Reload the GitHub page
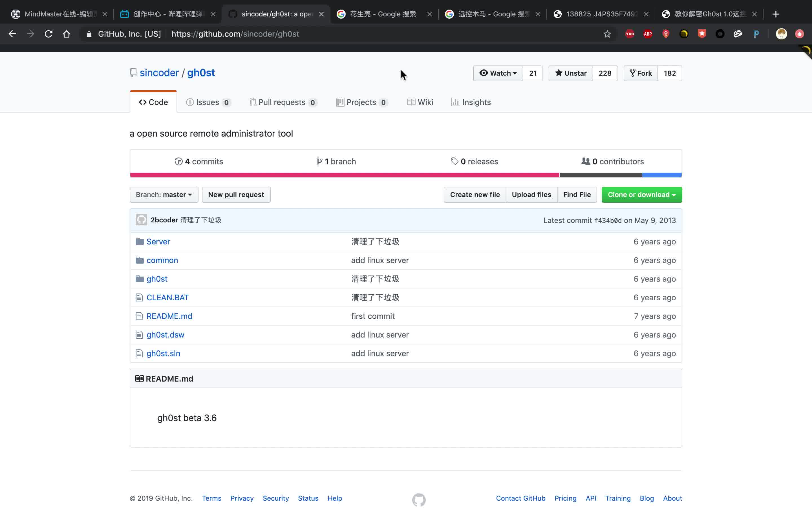Viewport: 812px width, 508px height. (x=49, y=34)
